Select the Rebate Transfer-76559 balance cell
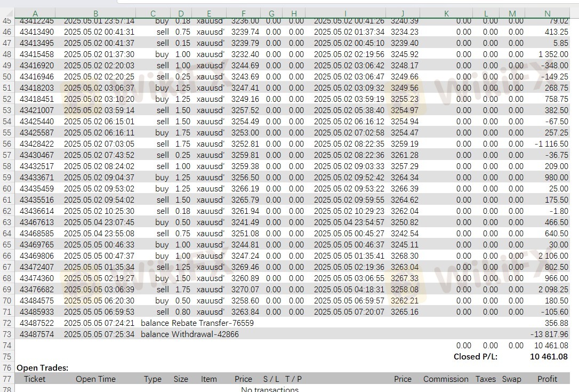The height and width of the screenshot is (392, 579). click(x=197, y=323)
